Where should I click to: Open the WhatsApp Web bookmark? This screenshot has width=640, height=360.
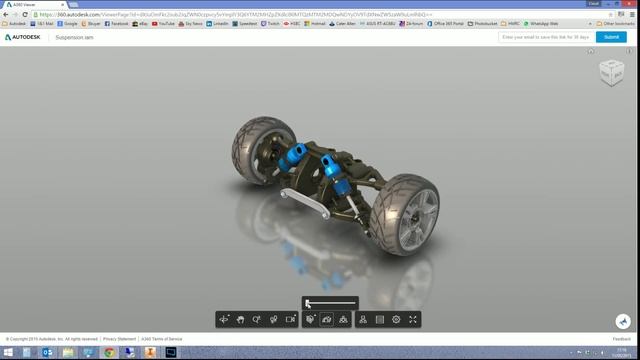pos(541,24)
